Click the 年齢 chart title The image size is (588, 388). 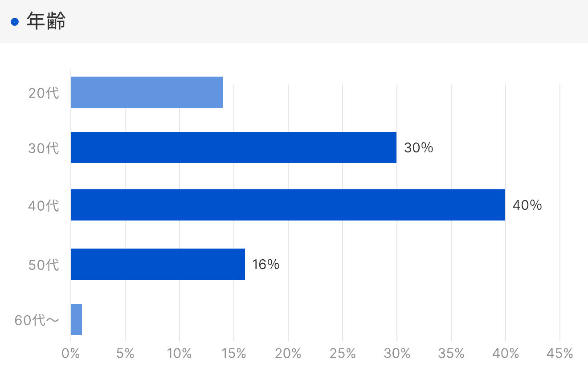click(x=46, y=21)
